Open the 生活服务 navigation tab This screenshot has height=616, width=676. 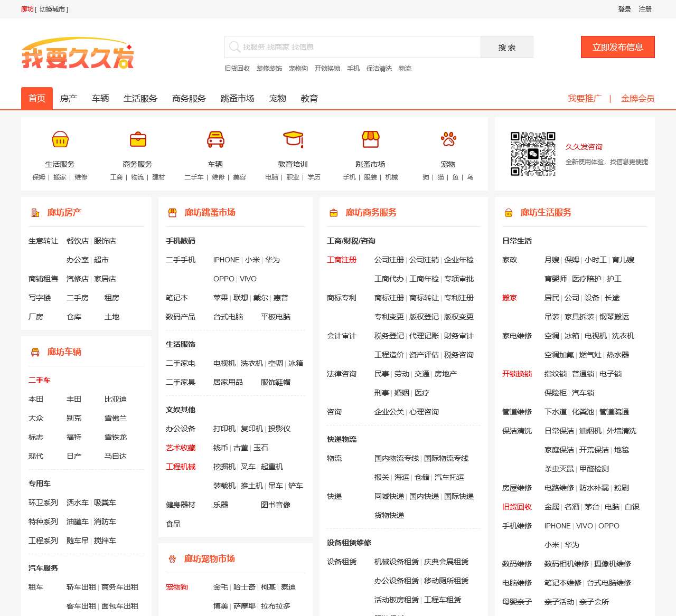pyautogui.click(x=140, y=98)
